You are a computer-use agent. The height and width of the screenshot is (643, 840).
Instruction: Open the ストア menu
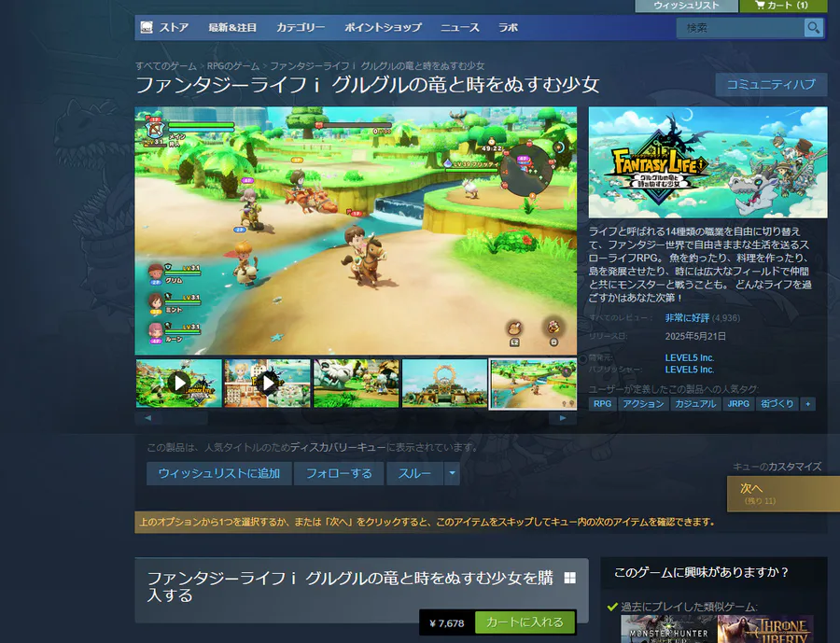[174, 27]
